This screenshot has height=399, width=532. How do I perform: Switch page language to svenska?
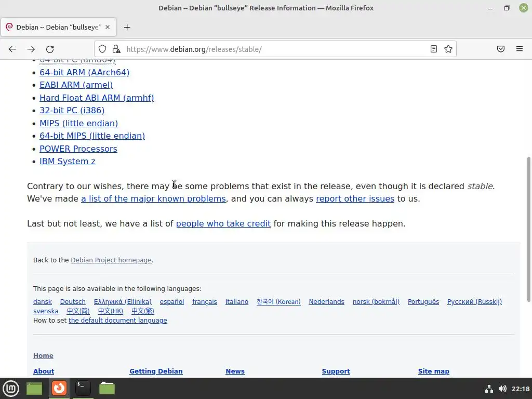click(46, 311)
